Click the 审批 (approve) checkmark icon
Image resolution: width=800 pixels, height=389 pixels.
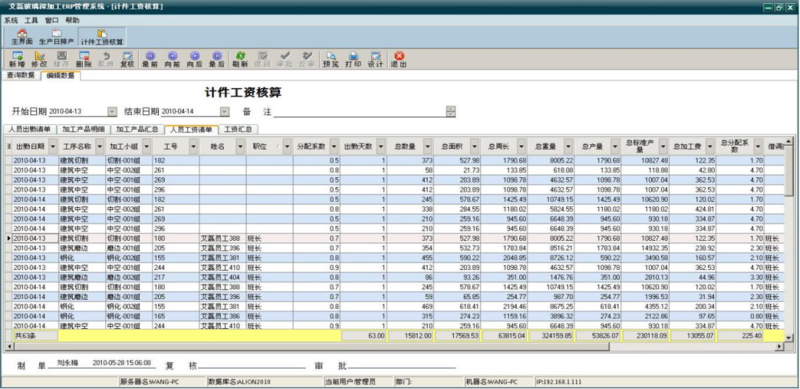[x=285, y=59]
